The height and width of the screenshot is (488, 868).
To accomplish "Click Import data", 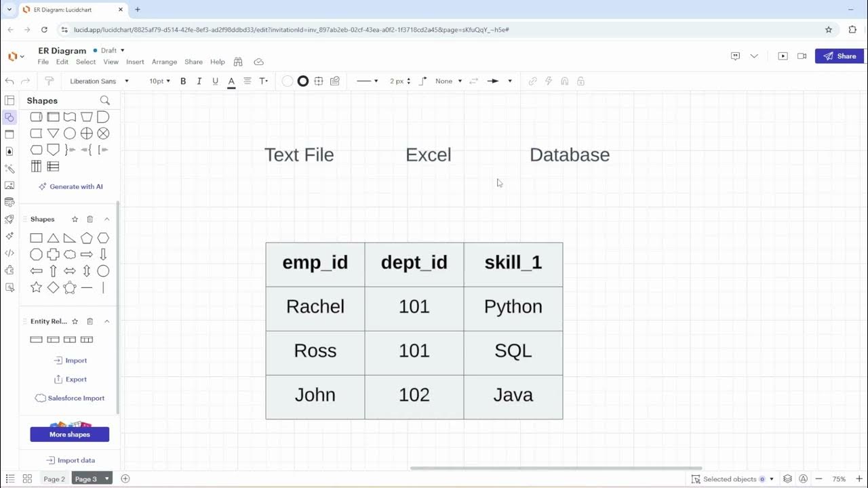I will click(x=71, y=460).
